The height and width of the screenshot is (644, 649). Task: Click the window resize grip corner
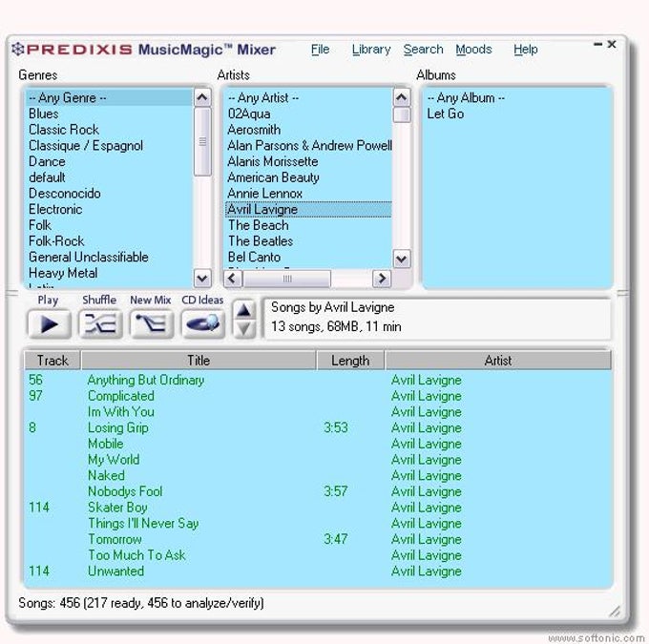click(615, 612)
